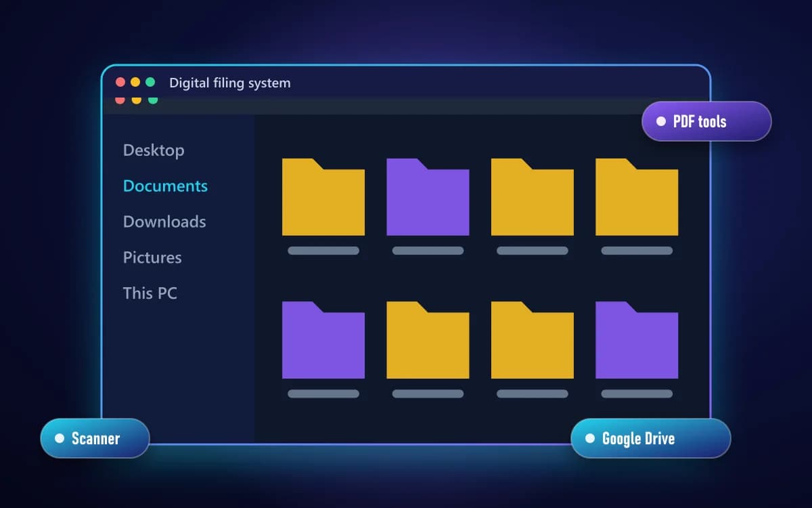Open the first yellow folder in top row
This screenshot has height=508, width=812.
[323, 197]
